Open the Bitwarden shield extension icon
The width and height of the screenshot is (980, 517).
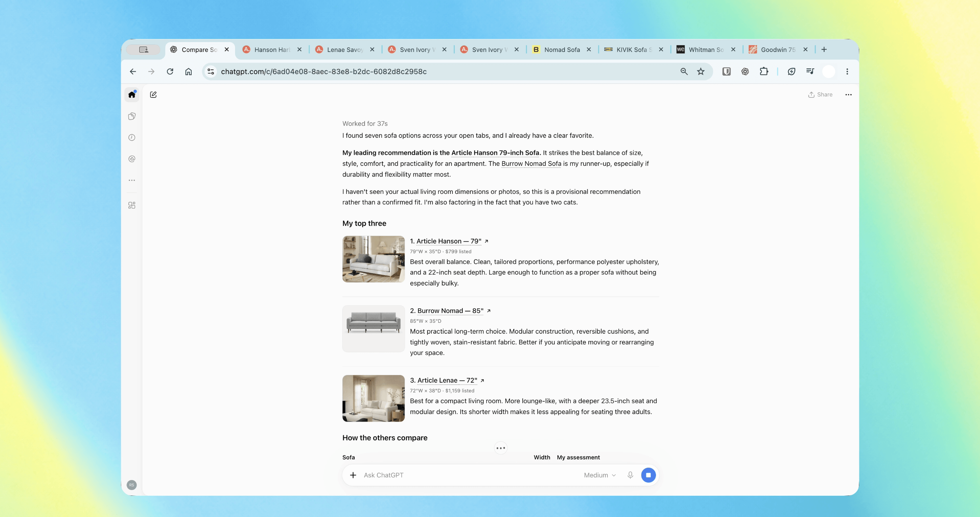[726, 71]
